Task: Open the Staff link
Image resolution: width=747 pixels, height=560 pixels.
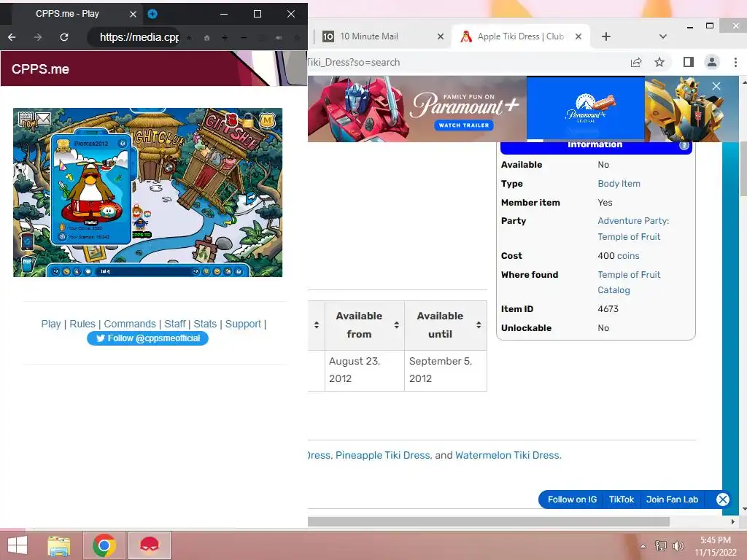Action: [175, 324]
